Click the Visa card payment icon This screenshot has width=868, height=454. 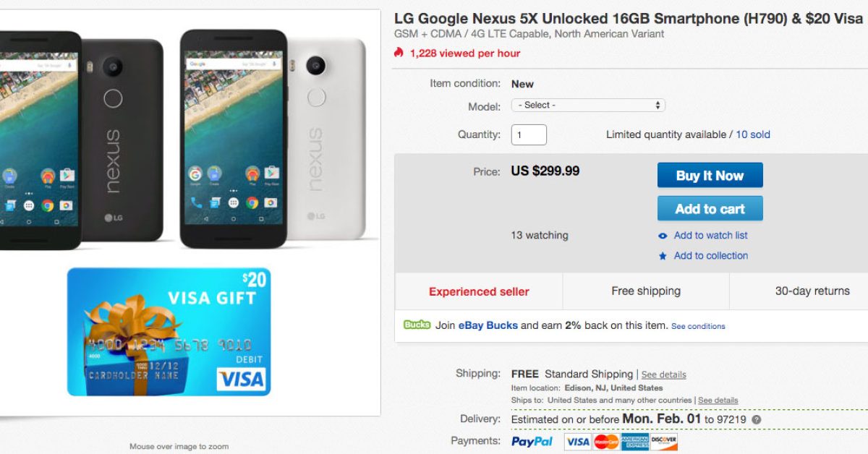point(577,441)
